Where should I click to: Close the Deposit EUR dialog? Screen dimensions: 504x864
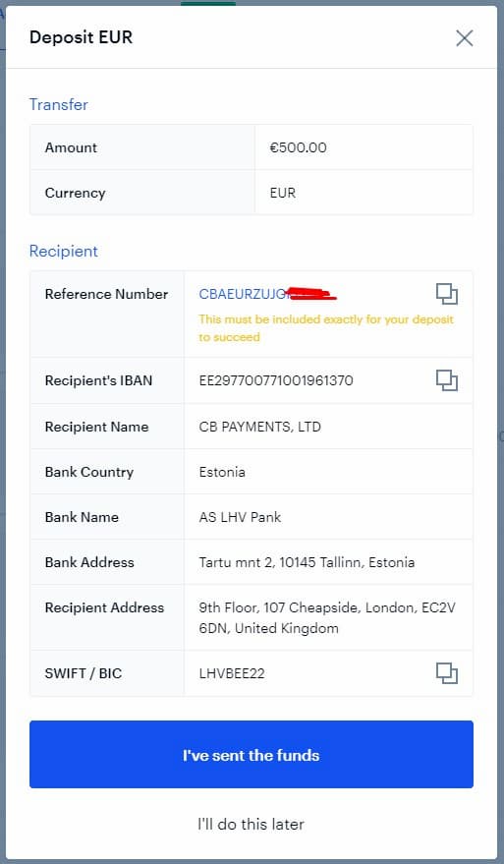pyautogui.click(x=465, y=38)
